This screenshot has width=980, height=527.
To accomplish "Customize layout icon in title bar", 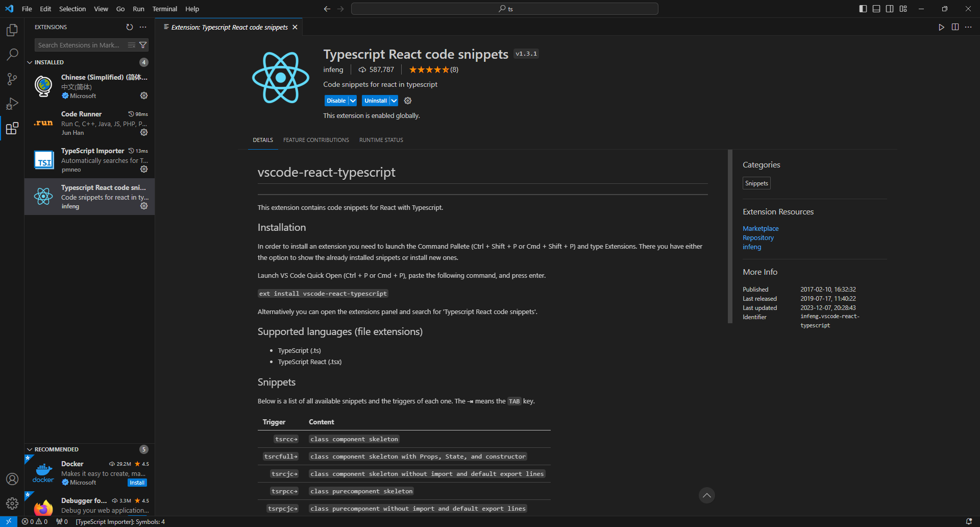I will coord(903,9).
